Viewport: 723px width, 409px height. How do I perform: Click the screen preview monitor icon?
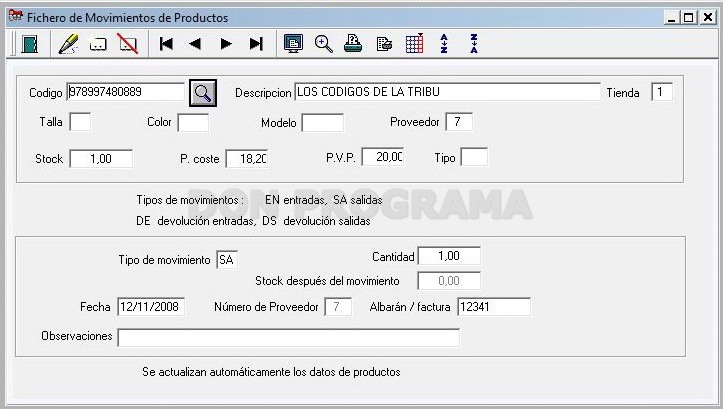pyautogui.click(x=293, y=44)
